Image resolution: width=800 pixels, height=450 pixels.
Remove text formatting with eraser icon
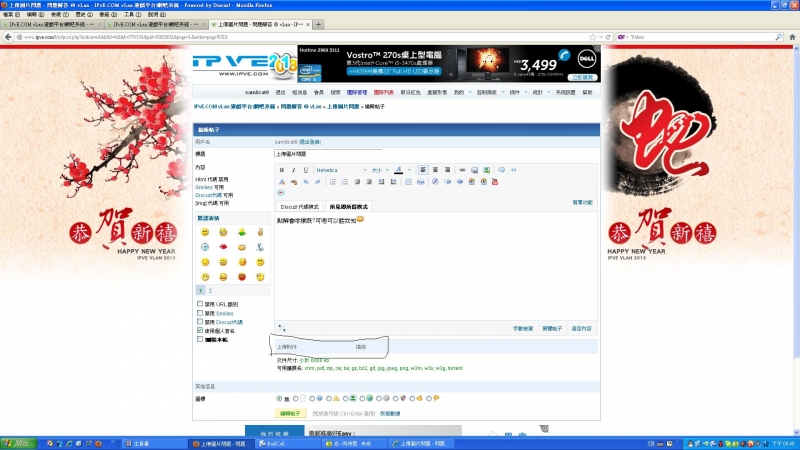pos(282,182)
